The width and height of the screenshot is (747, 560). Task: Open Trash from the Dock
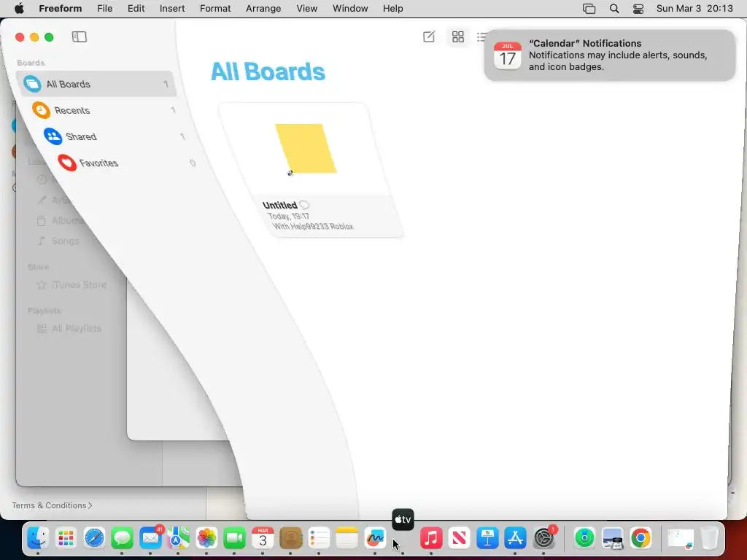point(710,538)
